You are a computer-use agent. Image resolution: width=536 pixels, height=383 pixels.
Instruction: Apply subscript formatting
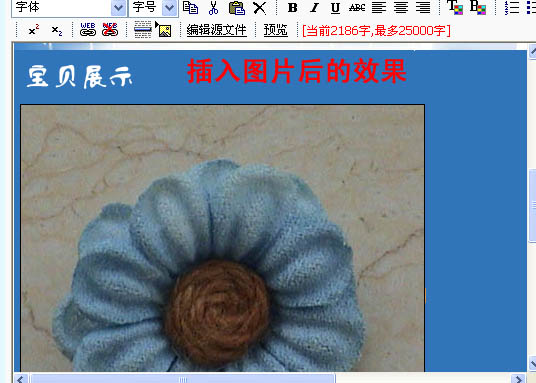[57, 31]
